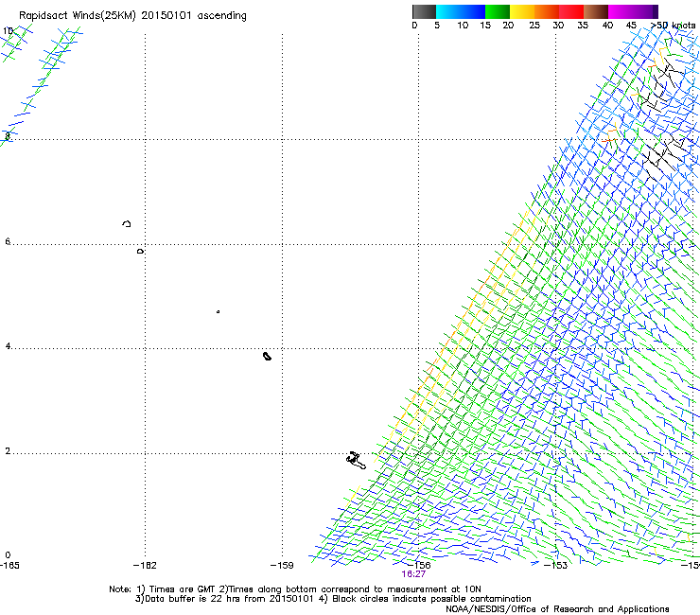Click the latitude '4' axis label
This screenshot has height=615, width=700.
[8, 346]
